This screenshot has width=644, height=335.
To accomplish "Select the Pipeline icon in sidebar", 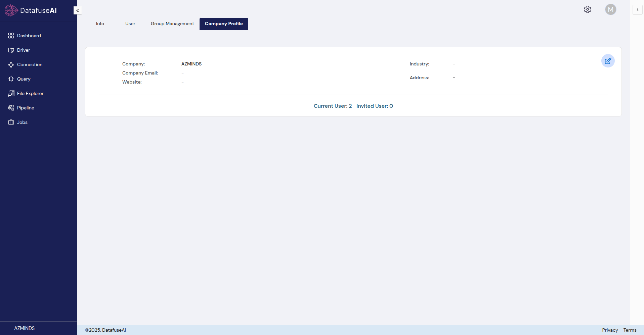I will pos(11,108).
